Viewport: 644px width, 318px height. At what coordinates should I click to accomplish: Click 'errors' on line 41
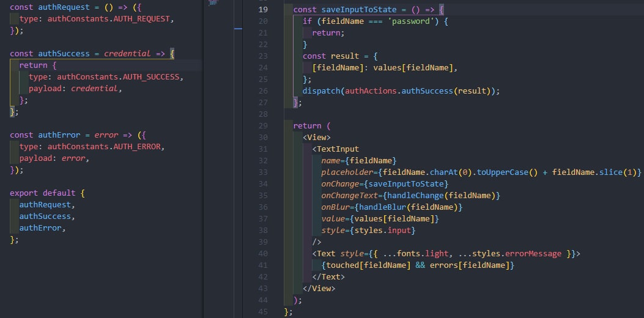[444, 265]
